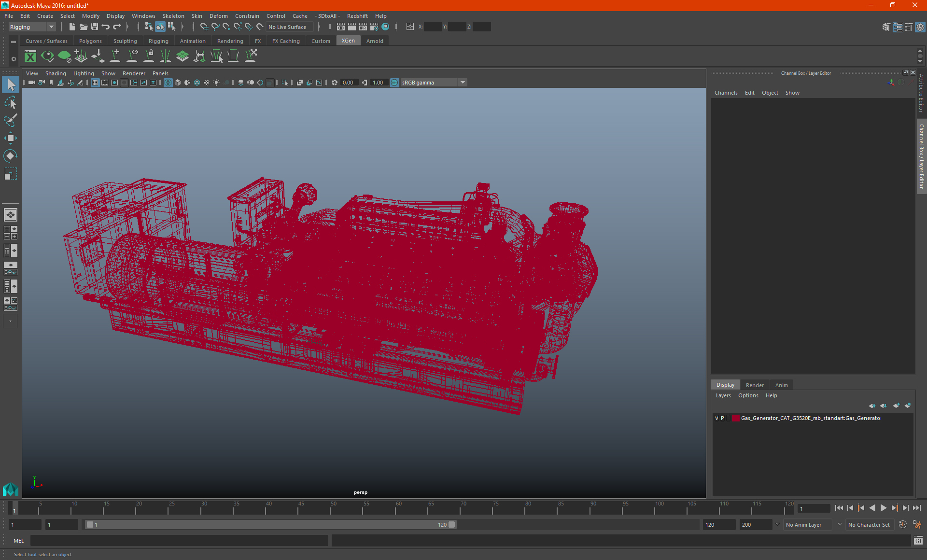Viewport: 927px width, 560px height.
Task: Click the New Scene icon
Action: pyautogui.click(x=72, y=27)
